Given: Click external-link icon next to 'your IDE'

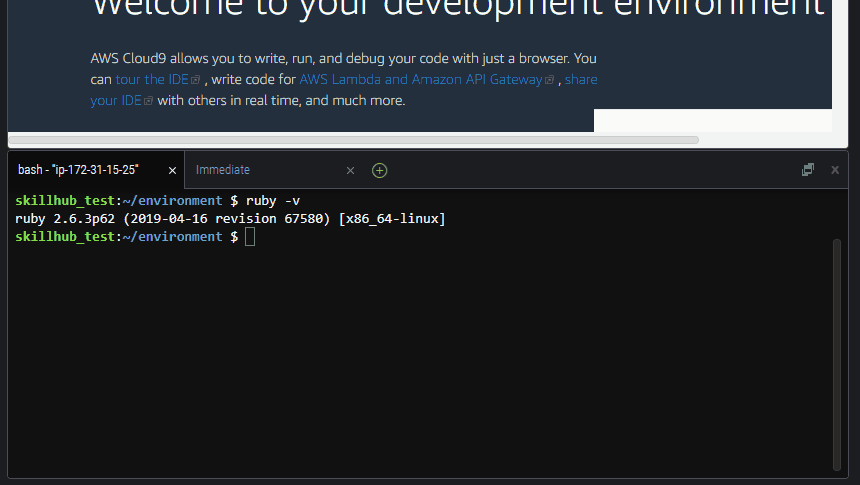Looking at the screenshot, I should 148,101.
